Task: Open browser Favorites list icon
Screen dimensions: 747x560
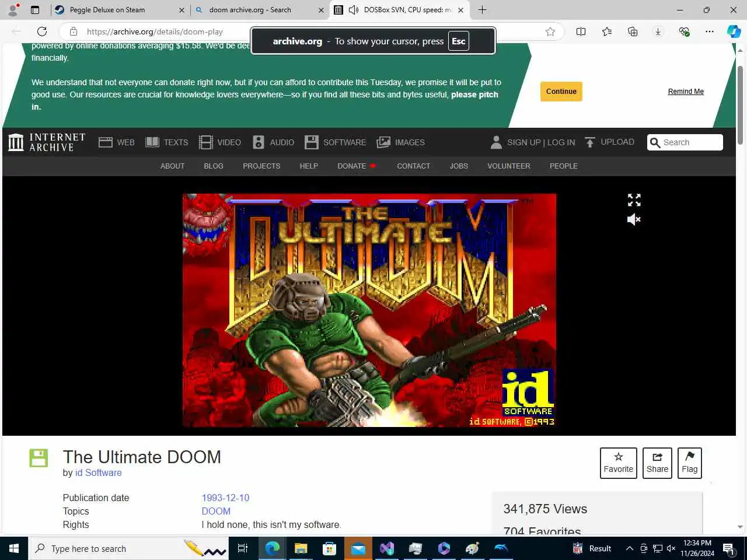Action: pyautogui.click(x=607, y=32)
